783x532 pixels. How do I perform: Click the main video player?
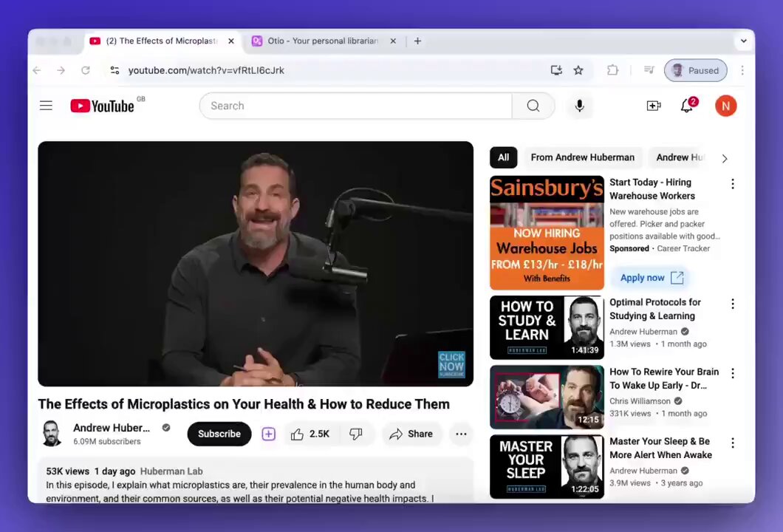tap(256, 264)
